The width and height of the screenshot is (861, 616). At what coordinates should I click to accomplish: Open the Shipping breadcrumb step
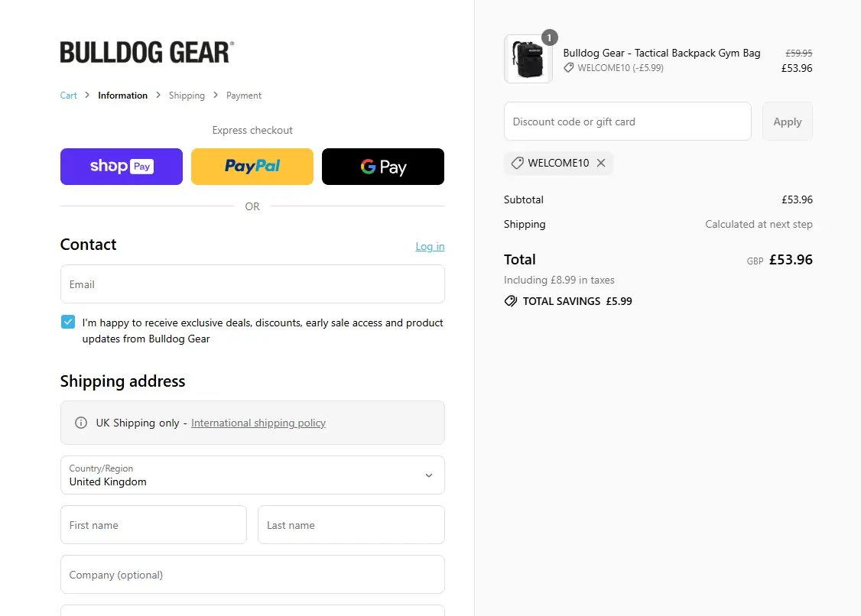[187, 96]
